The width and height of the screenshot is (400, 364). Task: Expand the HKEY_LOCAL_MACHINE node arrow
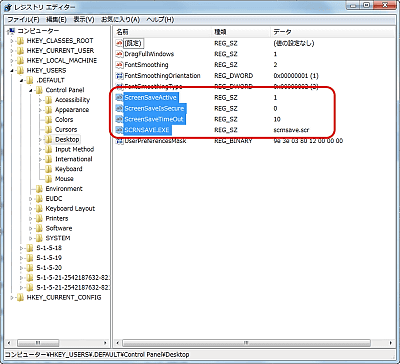coord(12,61)
